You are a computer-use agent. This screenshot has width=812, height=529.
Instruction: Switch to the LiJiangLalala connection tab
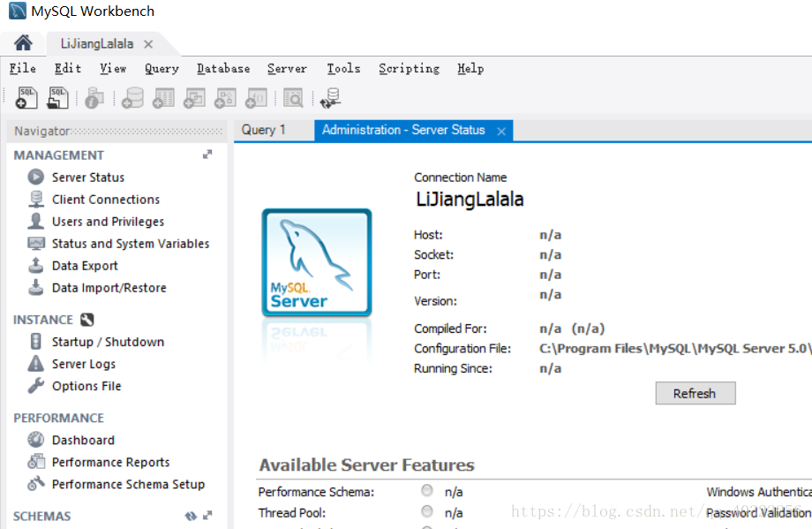point(97,44)
